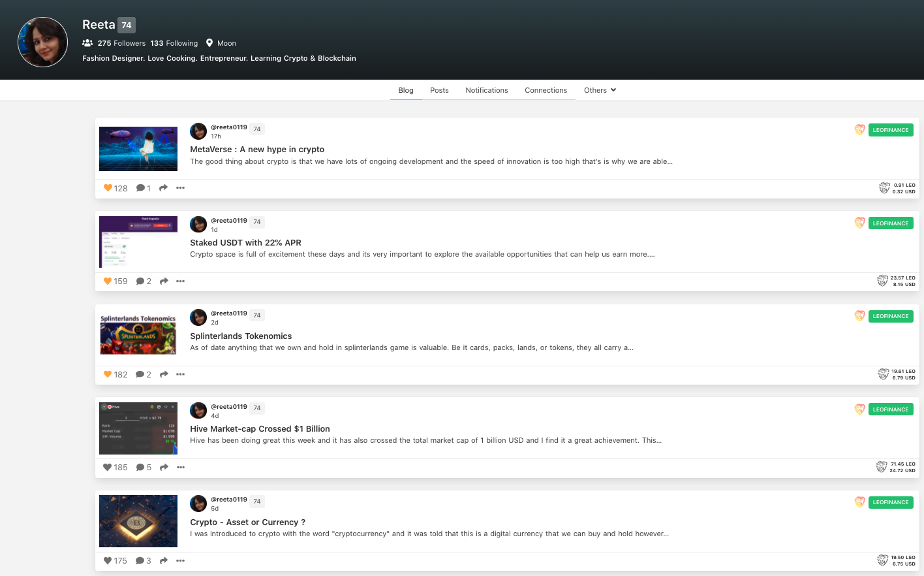
Task: Click reputation badge 74 beside Reeta name
Action: pyautogui.click(x=127, y=25)
